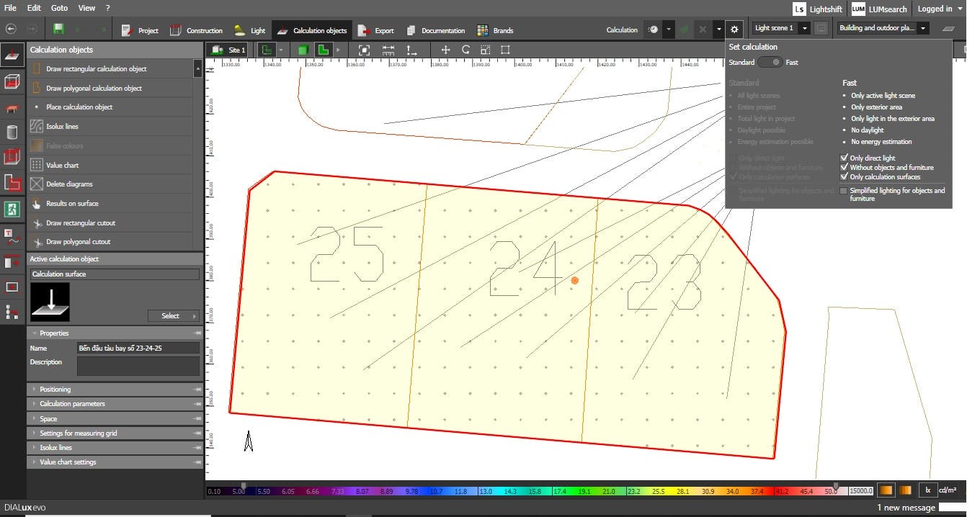Expand the Settings for measuring grid section

pyautogui.click(x=78, y=433)
